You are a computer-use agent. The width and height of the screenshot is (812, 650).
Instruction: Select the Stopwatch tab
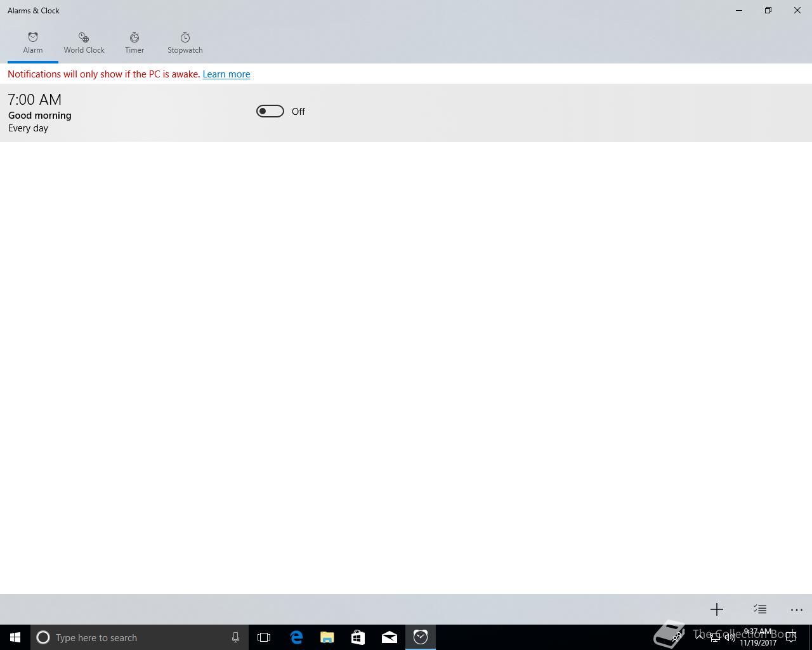coord(185,43)
